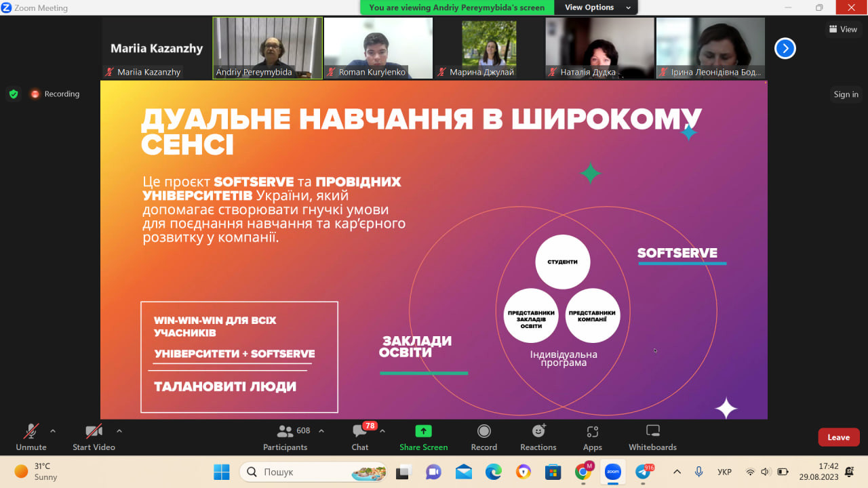Click the 'WIN-WIN-WIN ДЛЯ ВСІХ УЧАСНИКІВ' text
The width and height of the screenshot is (868, 488).
click(x=215, y=326)
